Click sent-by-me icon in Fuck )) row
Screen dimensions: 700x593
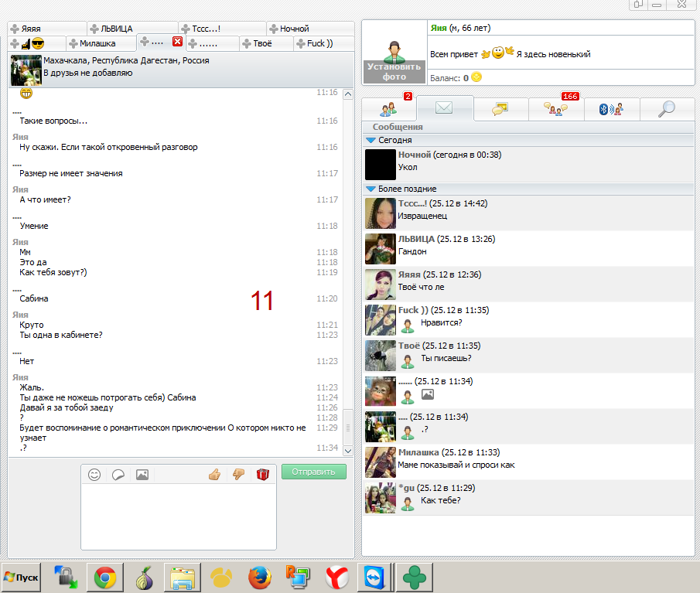pyautogui.click(x=408, y=325)
